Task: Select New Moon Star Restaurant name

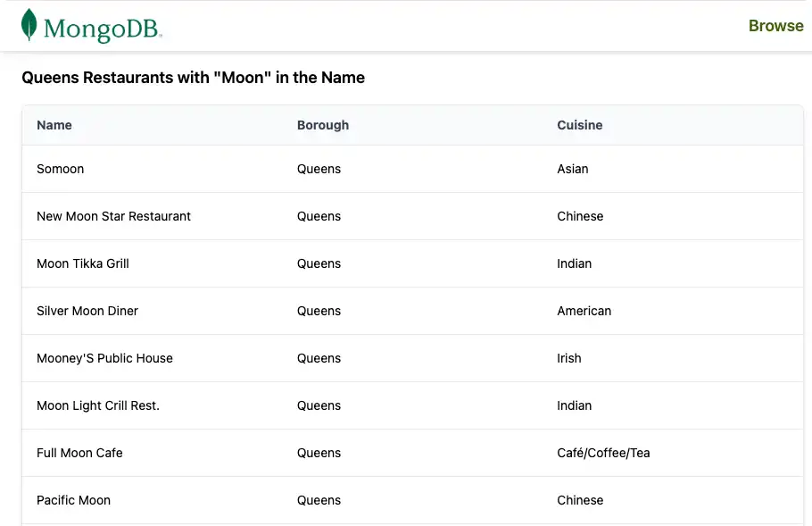Action: 113,216
